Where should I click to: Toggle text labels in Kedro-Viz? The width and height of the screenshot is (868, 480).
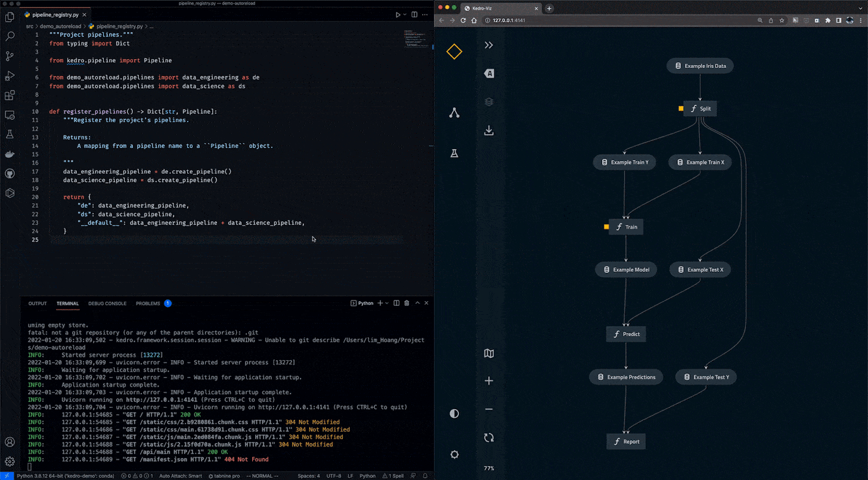(489, 73)
